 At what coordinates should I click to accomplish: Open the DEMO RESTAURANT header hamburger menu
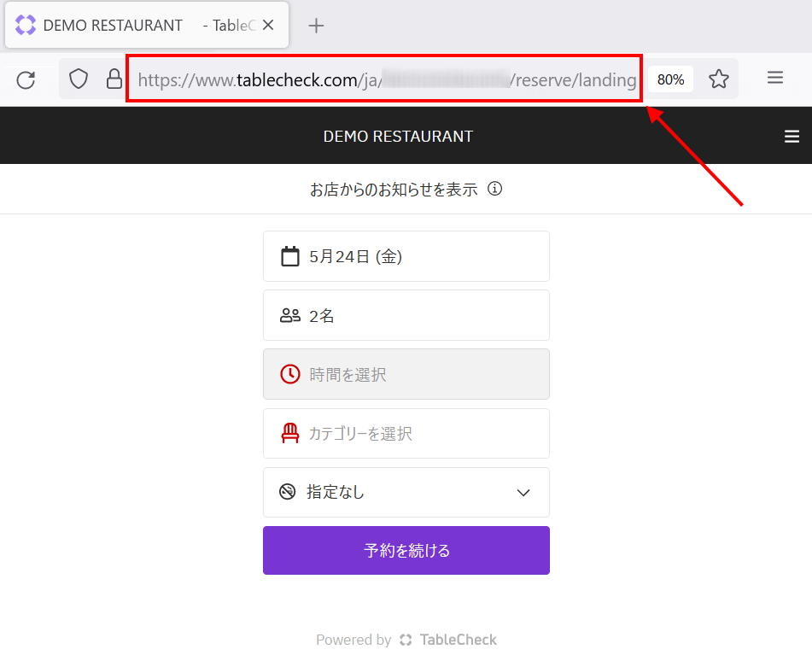792,137
